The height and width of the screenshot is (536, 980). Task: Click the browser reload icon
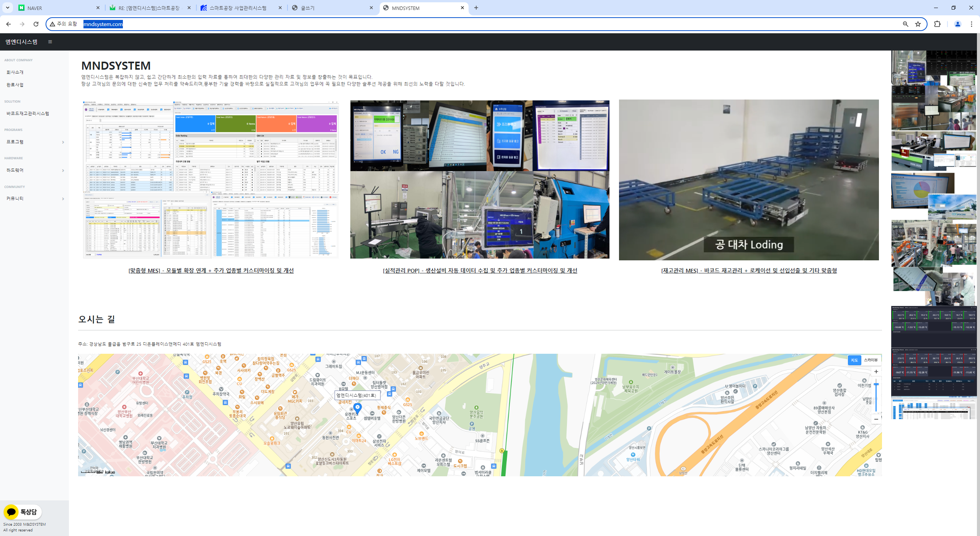click(x=36, y=24)
